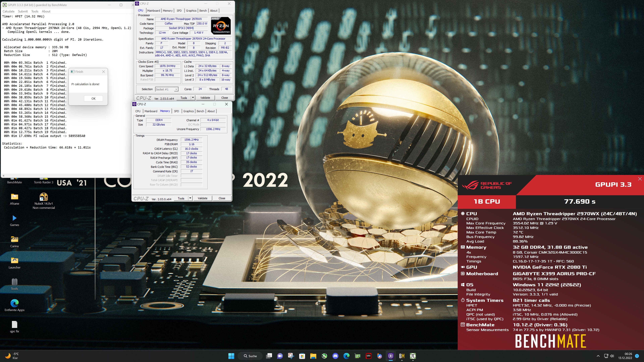
Task: Select DRAM Frequency value 1596.2 MHz
Action: (x=191, y=140)
